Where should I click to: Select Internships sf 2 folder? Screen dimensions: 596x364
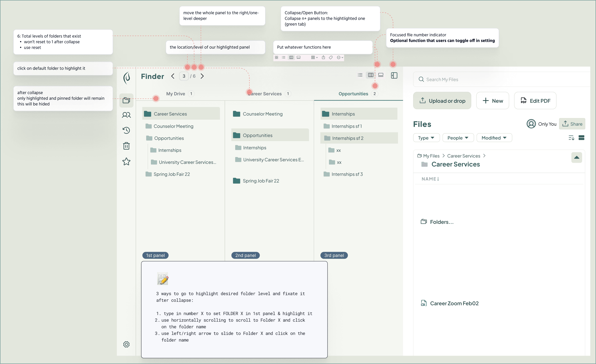[359, 138]
